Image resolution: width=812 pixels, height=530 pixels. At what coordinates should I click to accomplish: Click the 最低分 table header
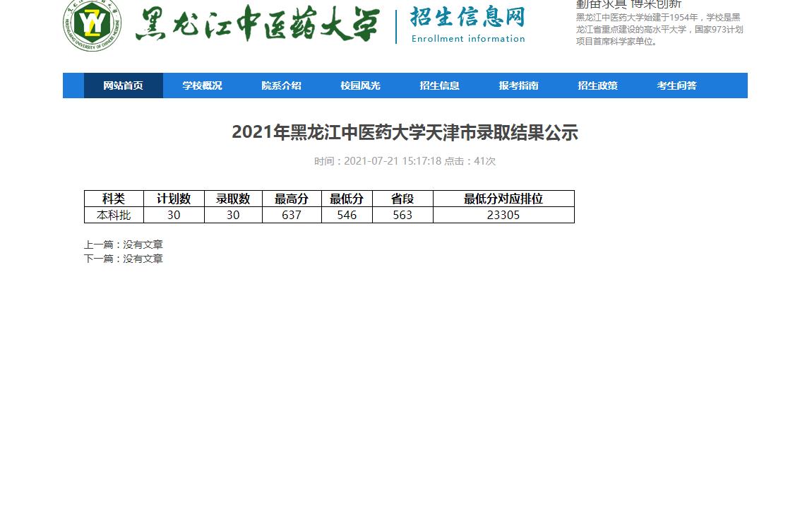[347, 199]
